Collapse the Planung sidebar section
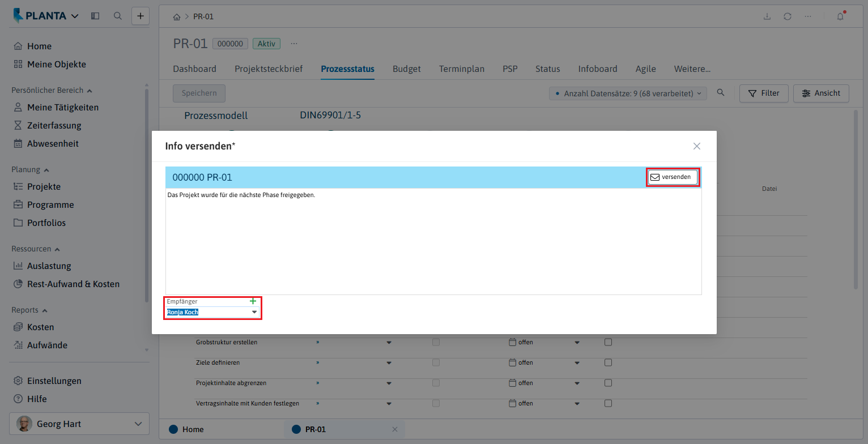The image size is (868, 444). pos(30,169)
